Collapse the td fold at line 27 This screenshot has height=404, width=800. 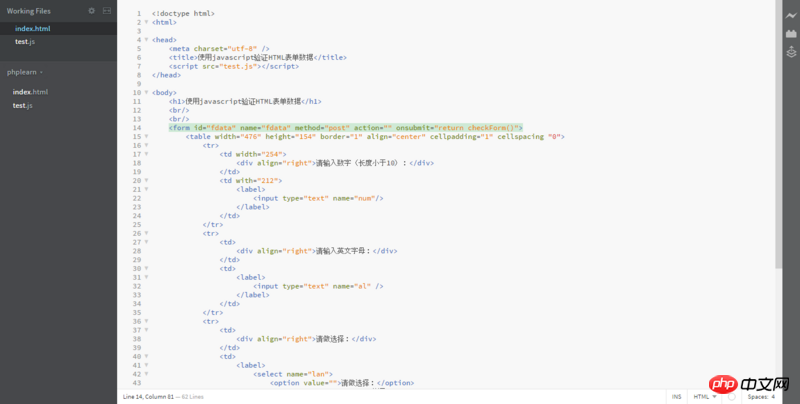(146, 242)
